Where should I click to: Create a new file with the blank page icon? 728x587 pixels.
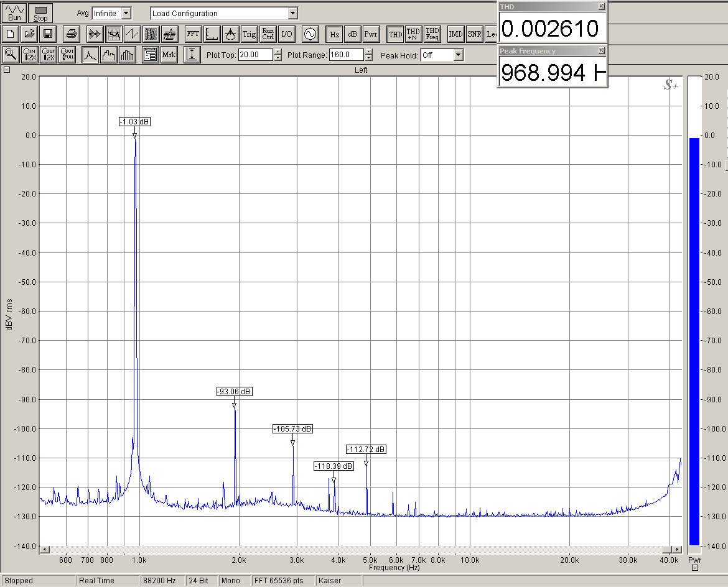coord(10,34)
